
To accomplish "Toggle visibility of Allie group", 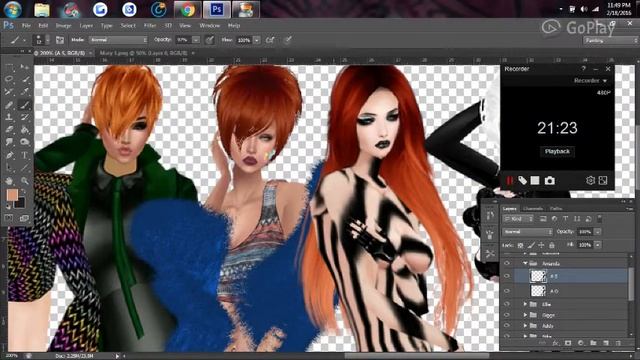I will point(507,304).
